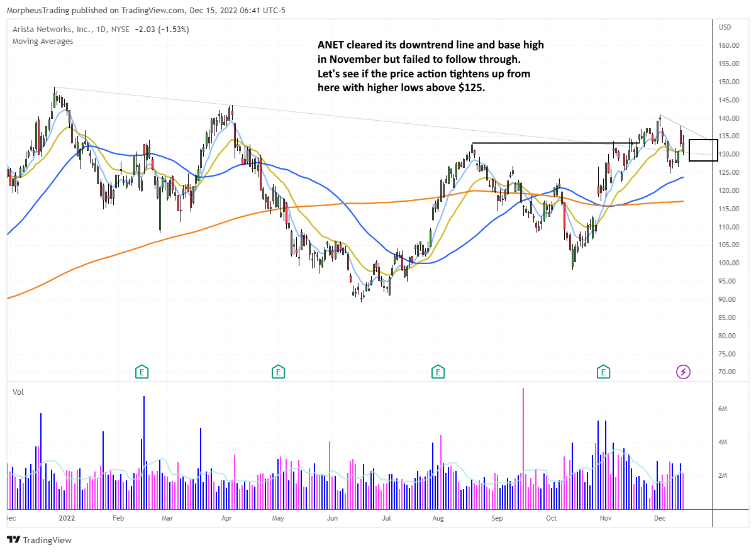756x552 pixels.
Task: Click the purple lightning event icon
Action: (x=683, y=372)
